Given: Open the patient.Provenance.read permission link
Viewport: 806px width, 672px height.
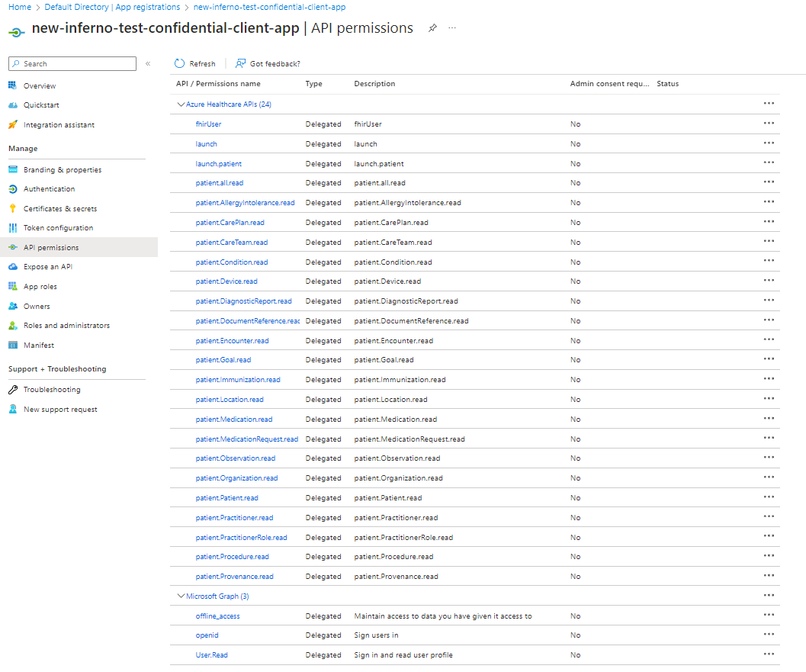Looking at the screenshot, I should tap(234, 577).
